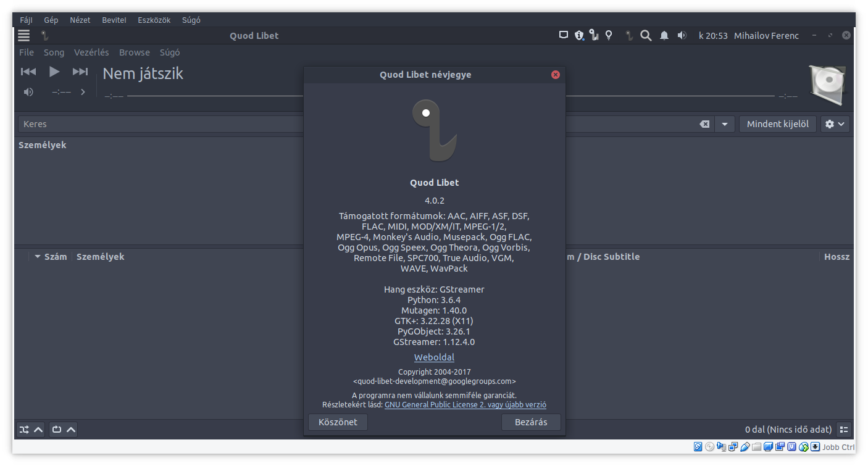Close the Quod Libet névjegye dialog
This screenshot has height=466, width=868.
[x=556, y=75]
